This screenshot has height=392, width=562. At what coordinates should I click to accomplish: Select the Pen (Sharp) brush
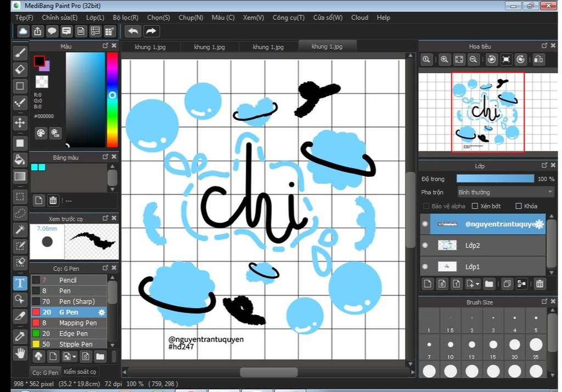coord(69,301)
